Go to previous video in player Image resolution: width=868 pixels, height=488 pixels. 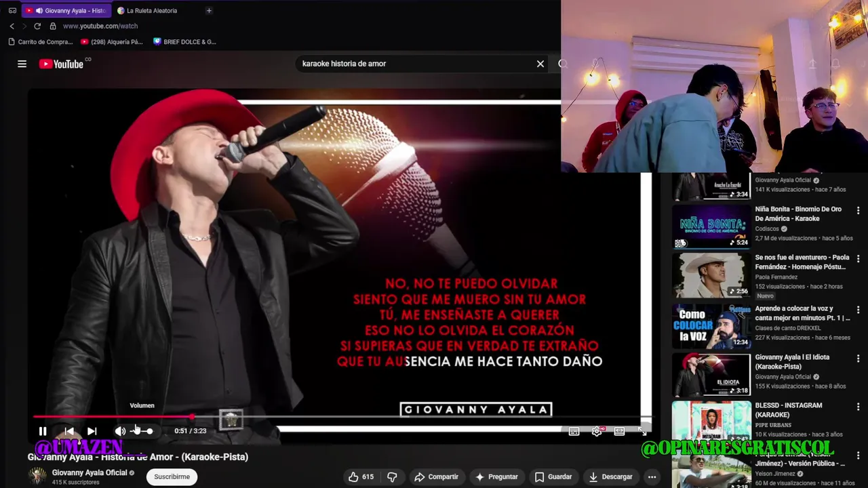pos(69,431)
